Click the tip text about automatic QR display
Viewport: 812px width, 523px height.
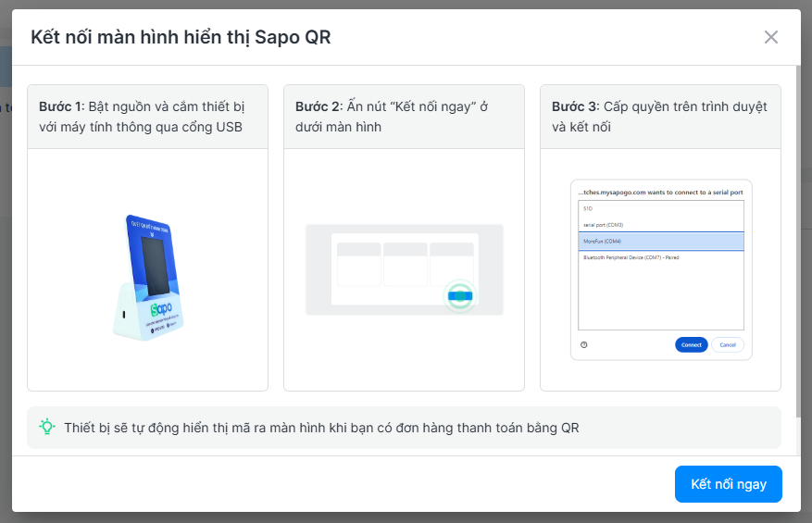click(x=321, y=428)
